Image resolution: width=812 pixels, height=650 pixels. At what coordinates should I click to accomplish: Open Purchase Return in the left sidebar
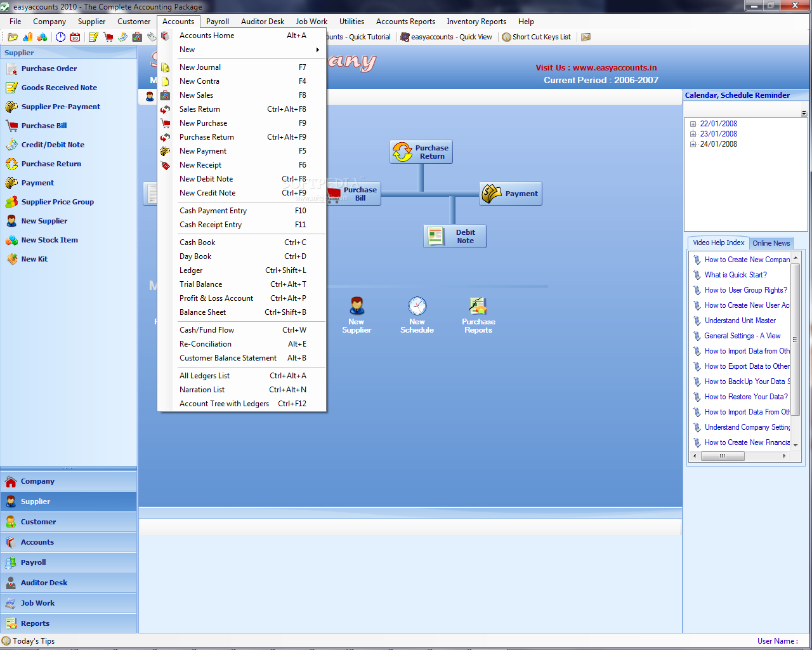(51, 164)
